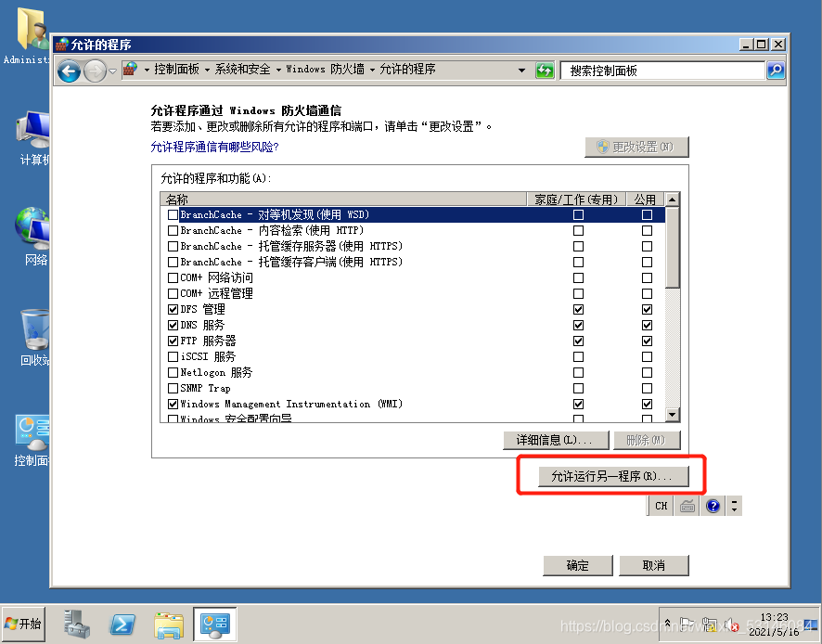Open 允许程序通信有哪些风险 link
The width and height of the screenshot is (822, 644).
pyautogui.click(x=214, y=147)
